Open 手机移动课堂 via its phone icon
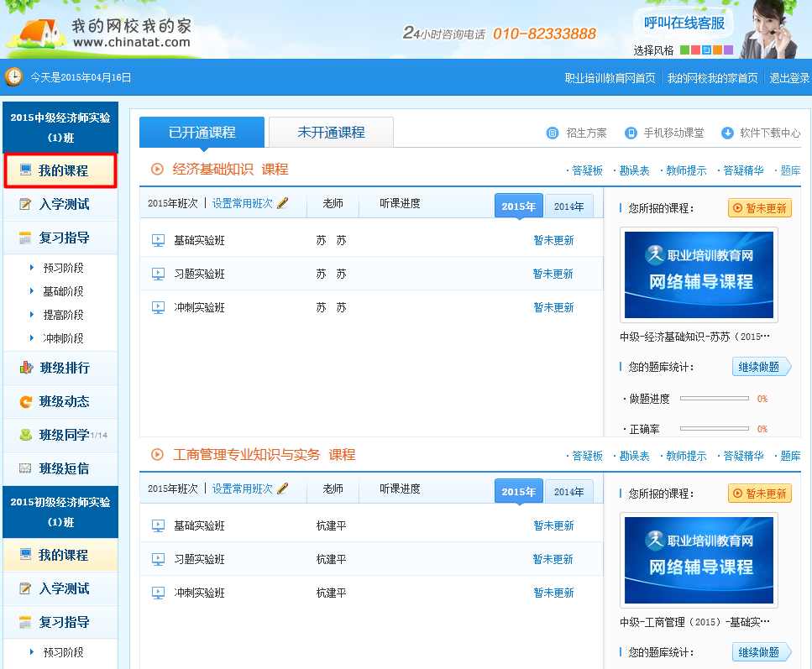Image resolution: width=812 pixels, height=669 pixels. (631, 133)
